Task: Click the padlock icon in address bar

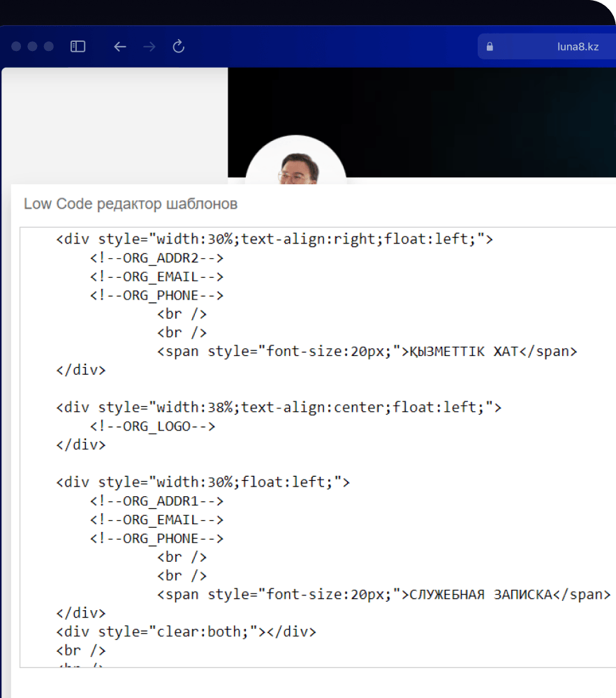Action: (x=490, y=47)
